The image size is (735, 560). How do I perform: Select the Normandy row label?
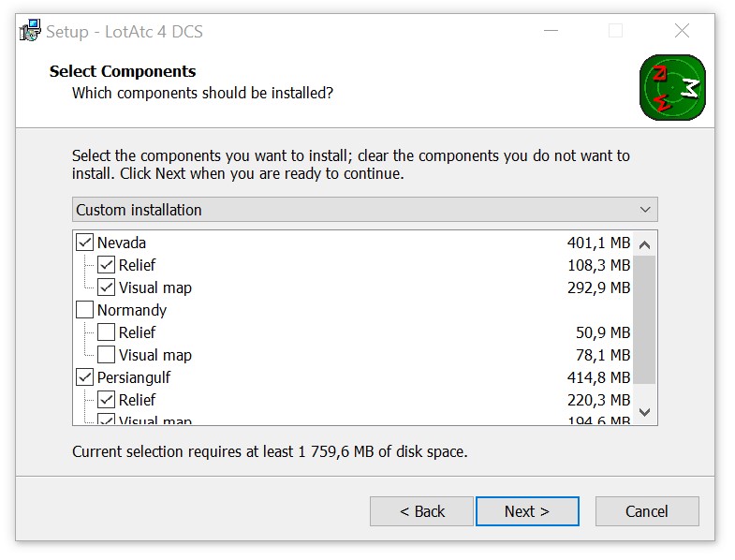point(132,310)
